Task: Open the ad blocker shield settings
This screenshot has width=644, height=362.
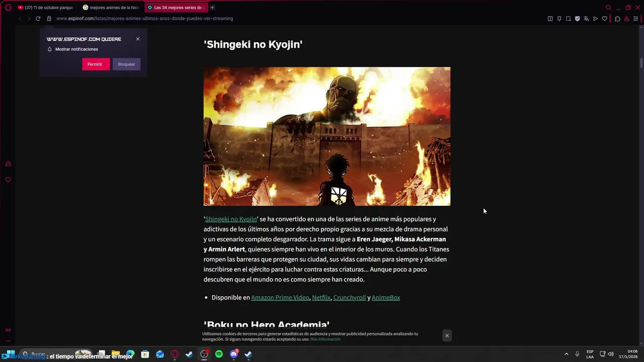Action: click(x=577, y=19)
